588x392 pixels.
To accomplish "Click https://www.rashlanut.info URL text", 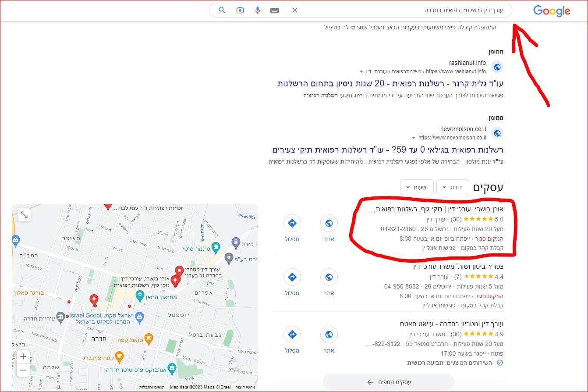I will 456,71.
